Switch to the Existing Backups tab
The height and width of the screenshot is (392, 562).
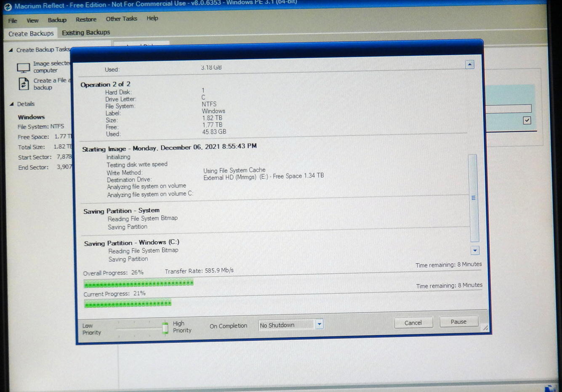(x=86, y=32)
